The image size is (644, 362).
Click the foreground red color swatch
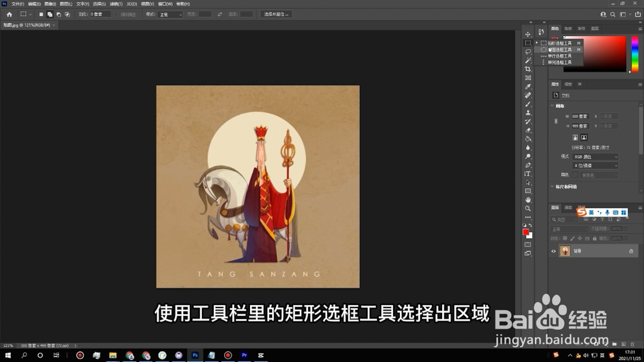click(x=526, y=232)
